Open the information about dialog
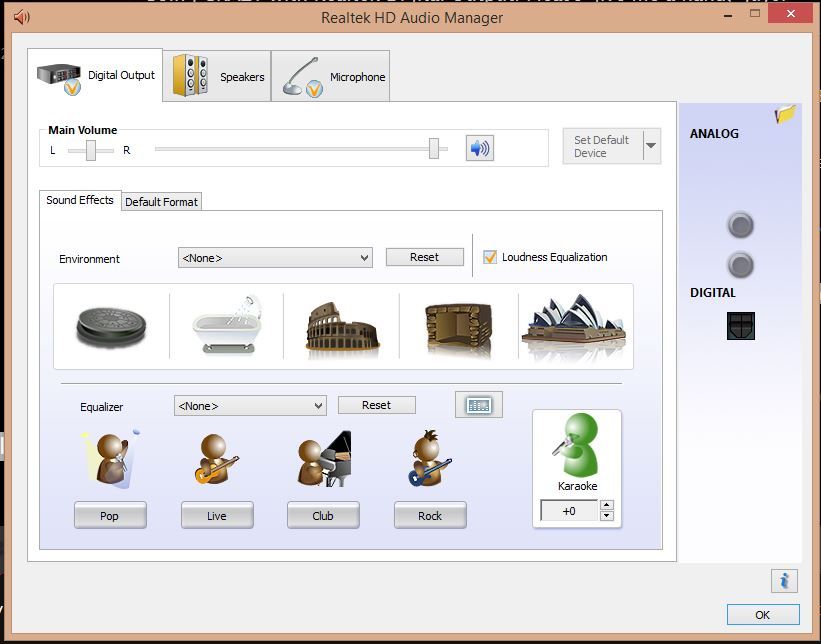The width and height of the screenshot is (821, 644). (784, 581)
